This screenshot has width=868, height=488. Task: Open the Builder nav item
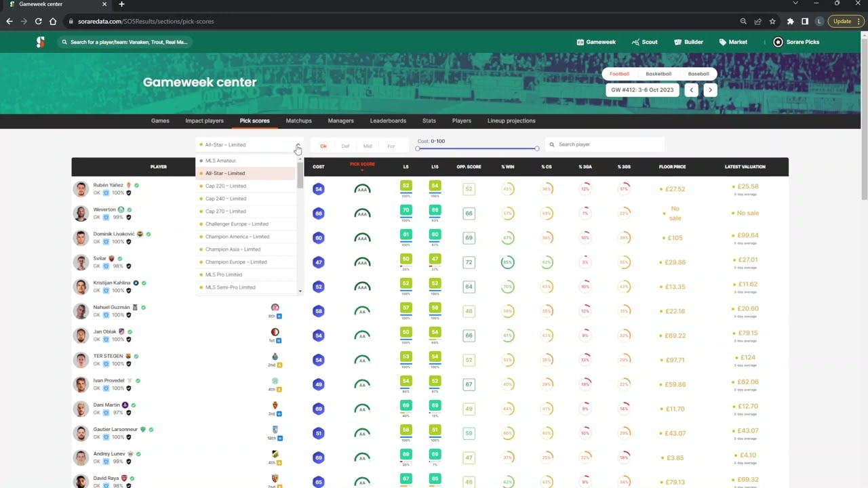pyautogui.click(x=688, y=42)
